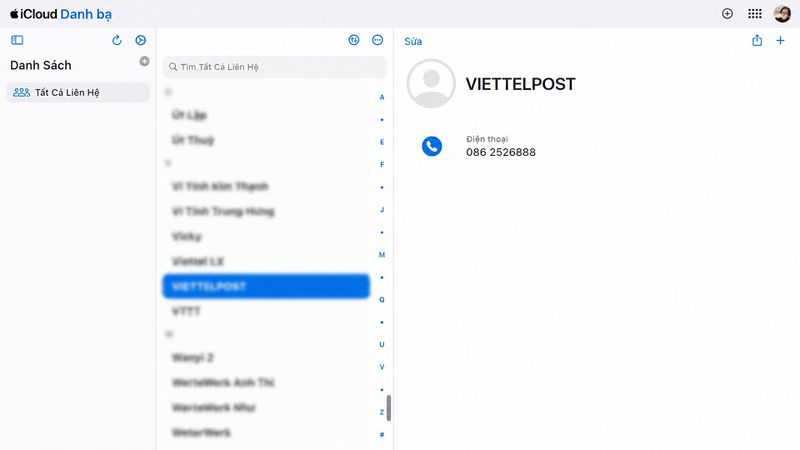Jump to # section in index
The width and height of the screenshot is (800, 450).
click(382, 434)
